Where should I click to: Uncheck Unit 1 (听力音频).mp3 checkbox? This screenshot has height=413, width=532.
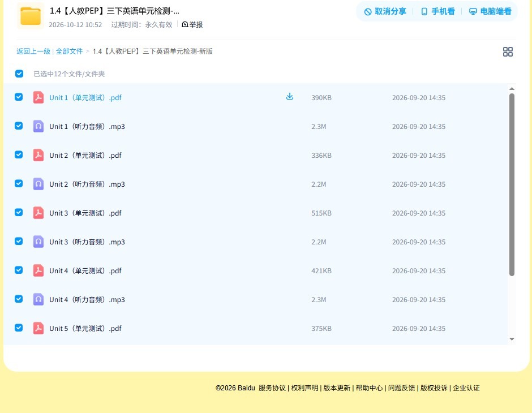[x=19, y=126]
